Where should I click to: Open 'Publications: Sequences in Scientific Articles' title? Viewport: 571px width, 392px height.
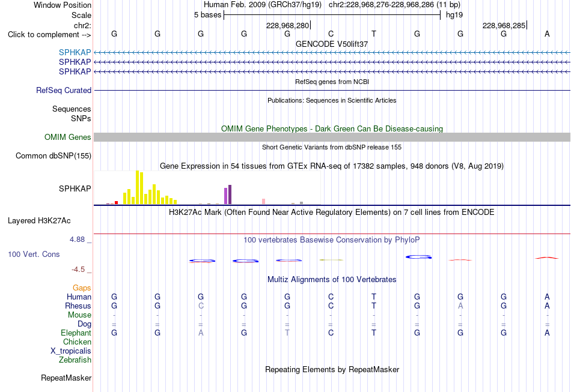tap(332, 100)
